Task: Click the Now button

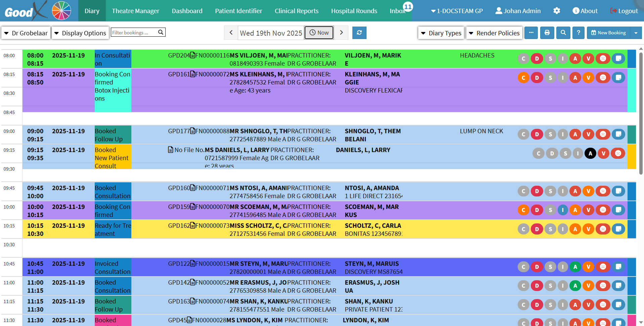Action: pos(319,33)
